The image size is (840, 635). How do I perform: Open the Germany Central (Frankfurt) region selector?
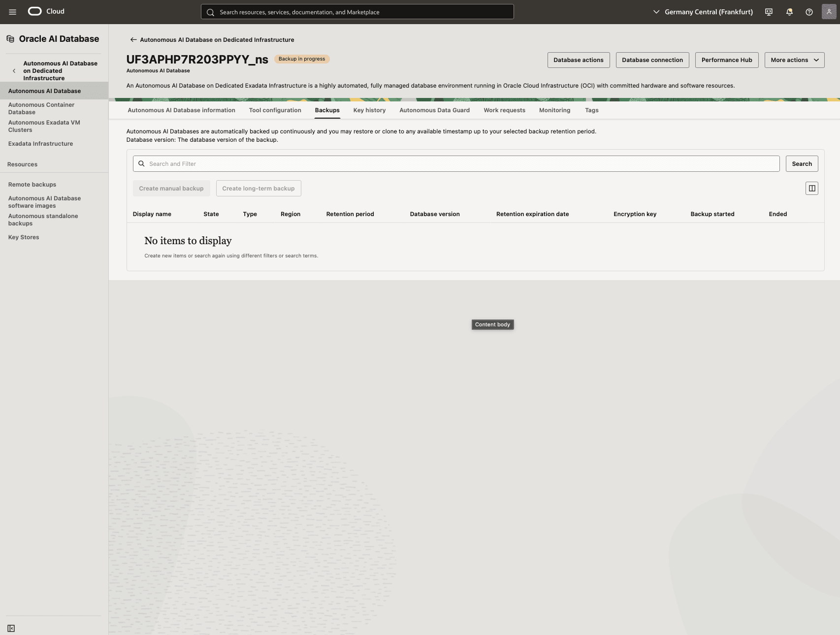(703, 12)
